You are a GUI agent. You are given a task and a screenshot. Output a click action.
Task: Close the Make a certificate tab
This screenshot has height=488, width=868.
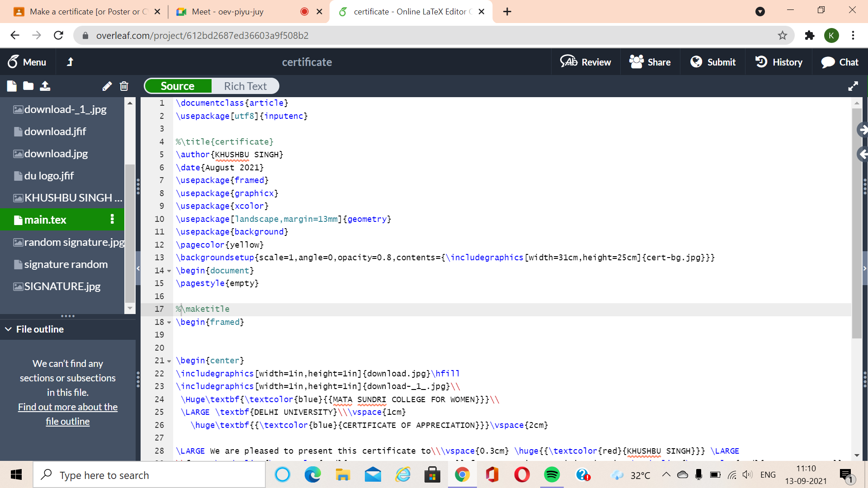pos(157,12)
